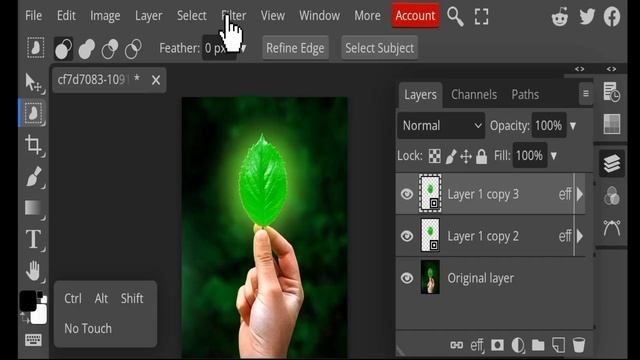The width and height of the screenshot is (640, 360).
Task: Open the View menu
Action: tap(273, 16)
